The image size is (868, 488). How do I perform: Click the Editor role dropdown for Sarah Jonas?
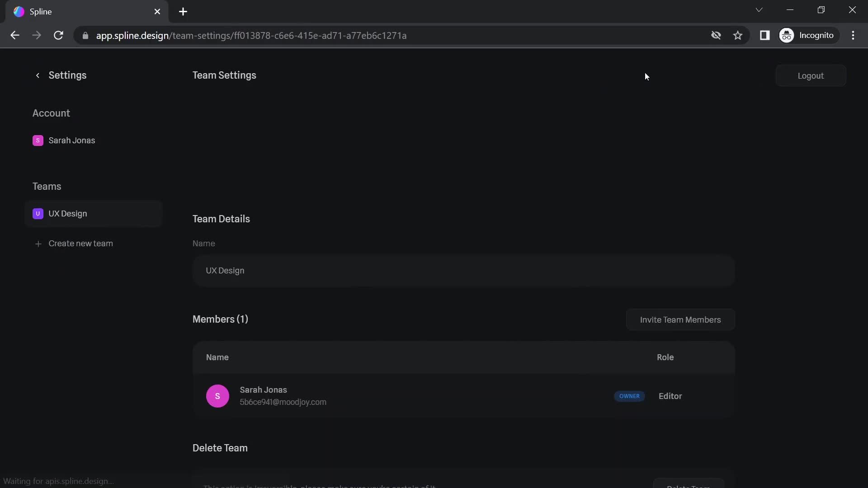(670, 396)
